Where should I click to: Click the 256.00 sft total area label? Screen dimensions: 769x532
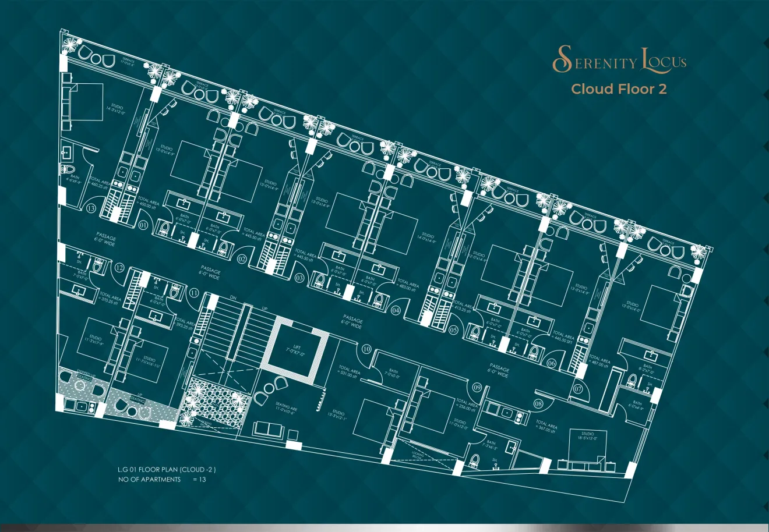point(468,405)
